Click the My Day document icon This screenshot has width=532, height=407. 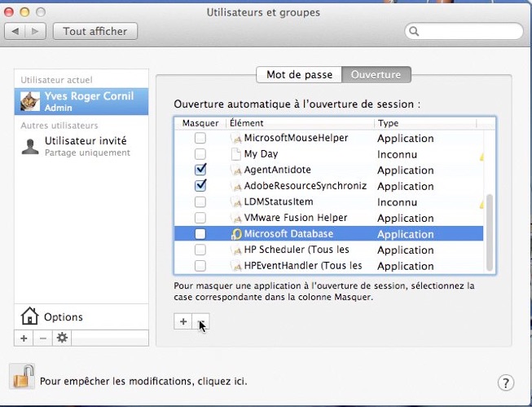235,154
